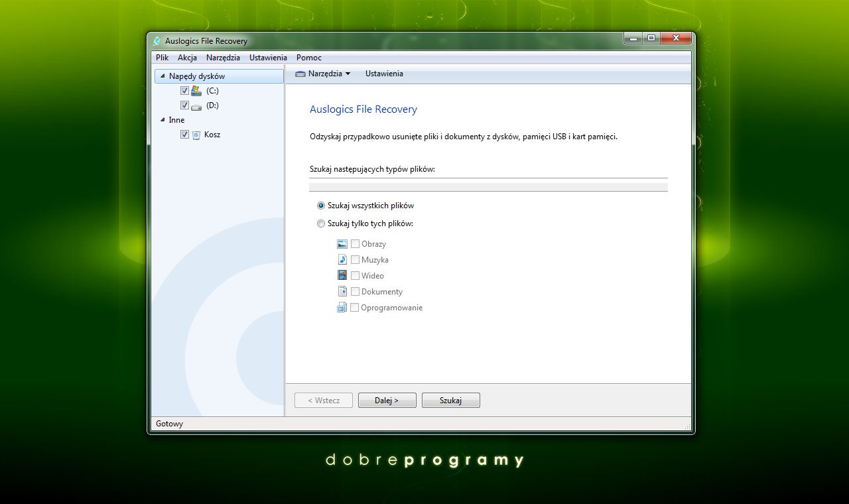
Task: Click the Auslogics File Recovery title bar icon
Action: pyautogui.click(x=157, y=41)
